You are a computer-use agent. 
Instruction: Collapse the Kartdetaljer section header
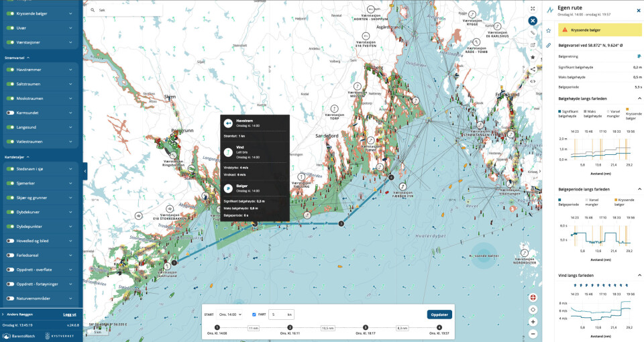28,157
